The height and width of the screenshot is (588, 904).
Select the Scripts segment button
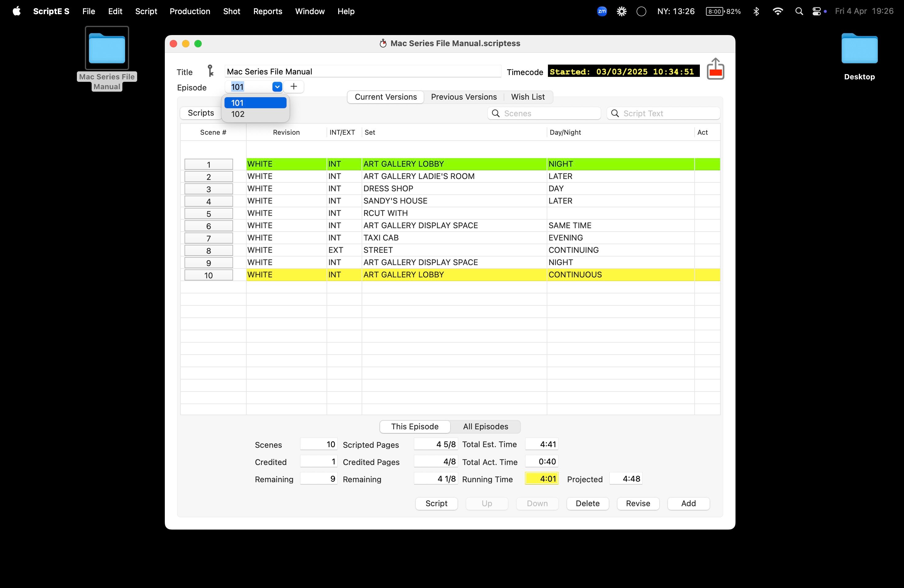200,113
